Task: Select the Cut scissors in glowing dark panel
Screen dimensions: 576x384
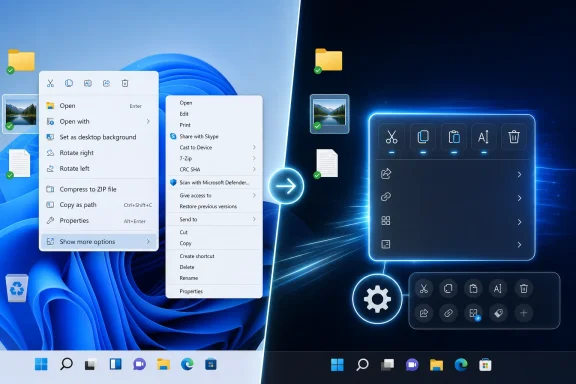Action: coord(392,137)
